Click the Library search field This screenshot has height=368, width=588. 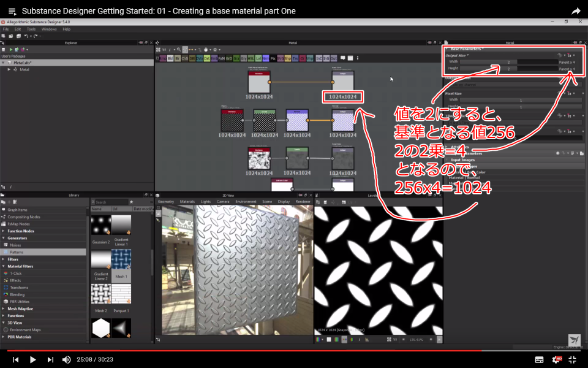(111, 202)
